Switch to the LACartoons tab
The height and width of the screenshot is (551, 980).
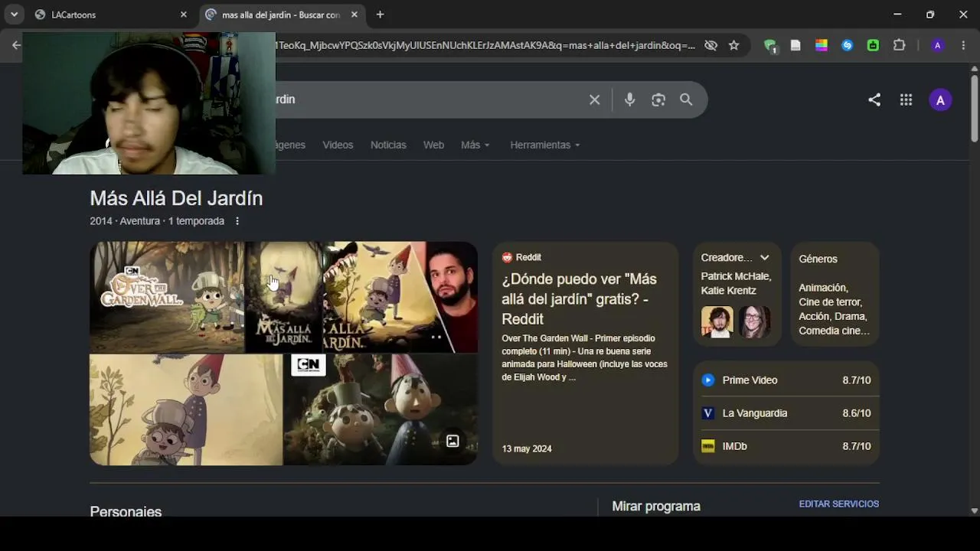pos(112,15)
